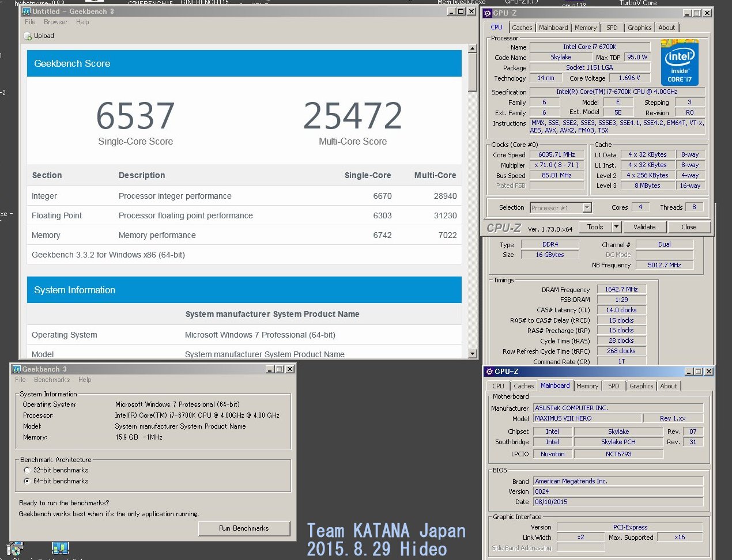
Task: Switch to Caches tab in bottom CPU-Z
Action: click(523, 386)
